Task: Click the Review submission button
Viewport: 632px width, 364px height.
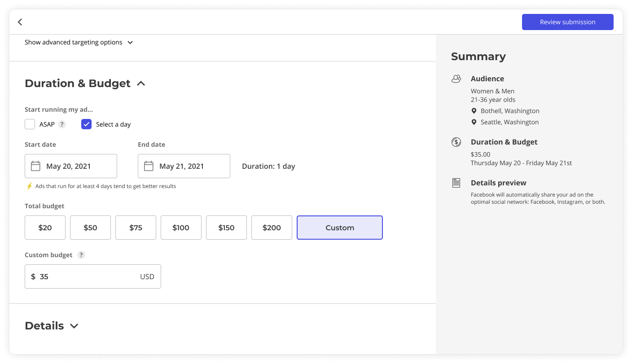Action: tap(568, 22)
